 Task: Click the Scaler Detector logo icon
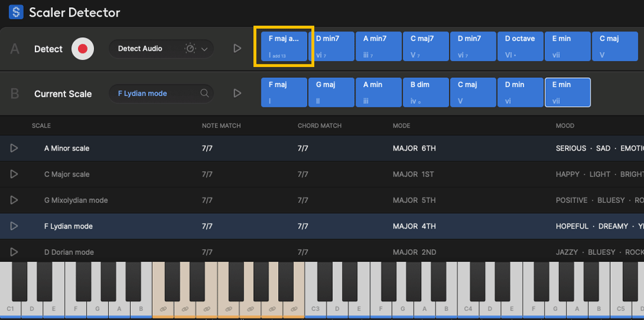pyautogui.click(x=16, y=12)
